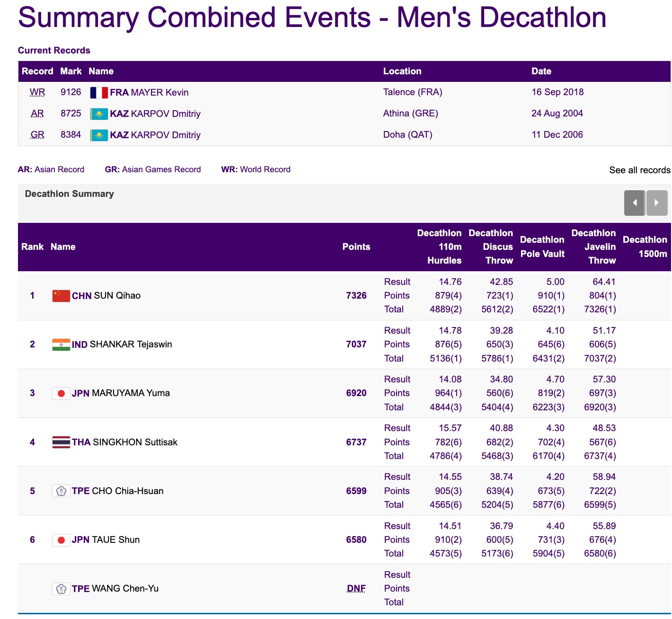Open athlete TAUE Shun's name link
Image resolution: width=672 pixels, height=619 pixels.
[115, 540]
